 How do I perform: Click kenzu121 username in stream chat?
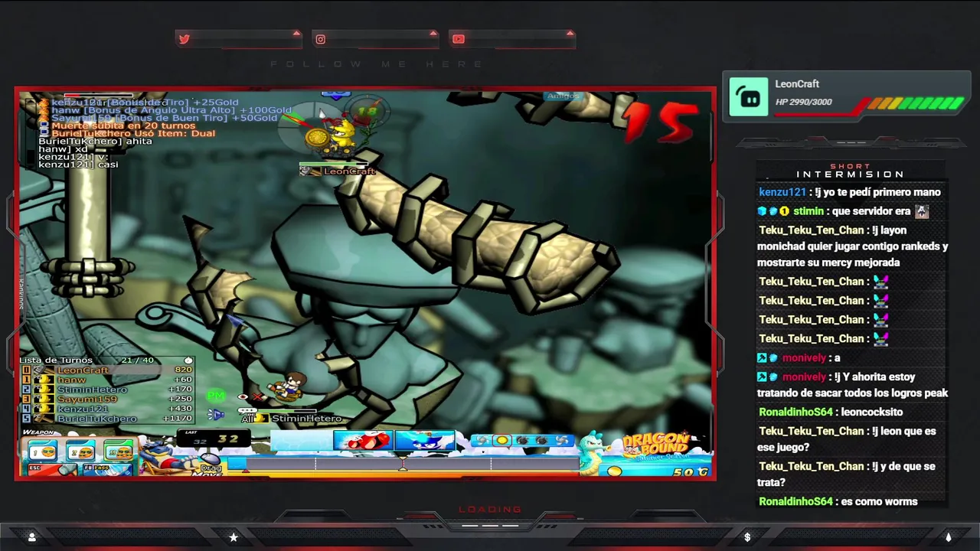782,192
